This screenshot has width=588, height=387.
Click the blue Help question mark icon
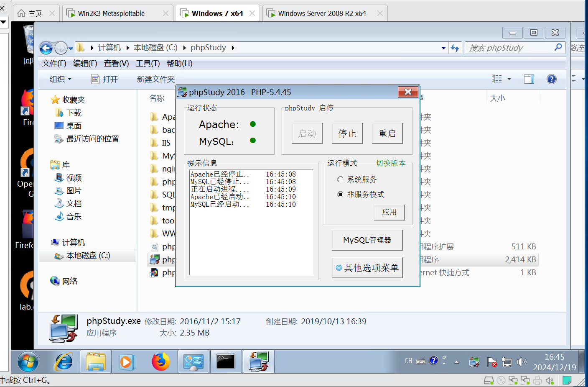pyautogui.click(x=552, y=79)
